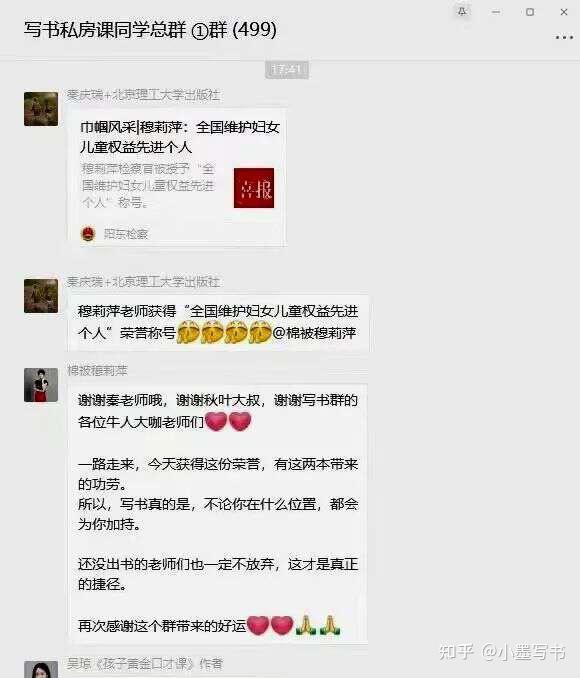Click sender name 吴琼《孩子黄金口才课》作者
This screenshot has height=678, width=580.
(145, 663)
